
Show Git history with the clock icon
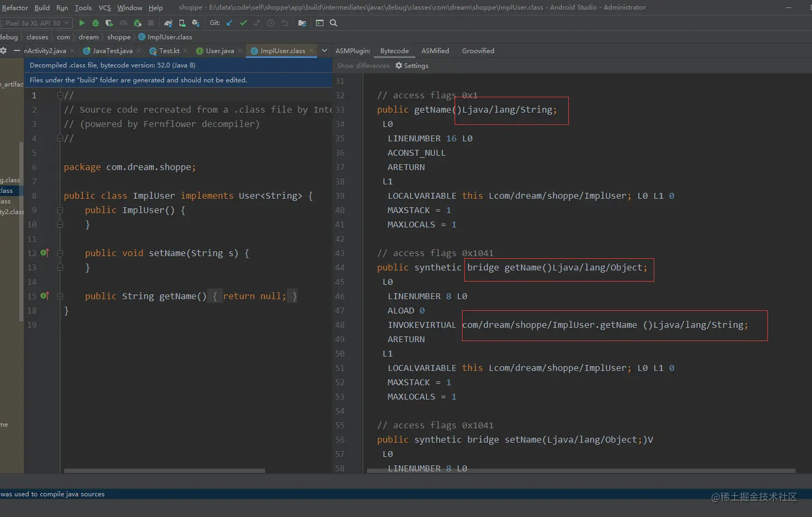(x=271, y=23)
